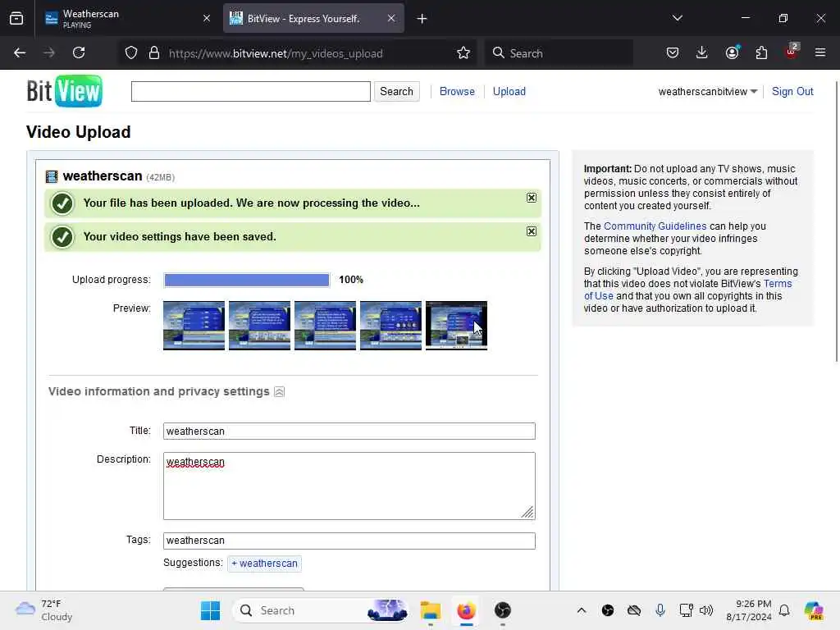Open the Extensions puzzle icon
Image resolution: width=840 pixels, height=630 pixels.
[x=761, y=52]
